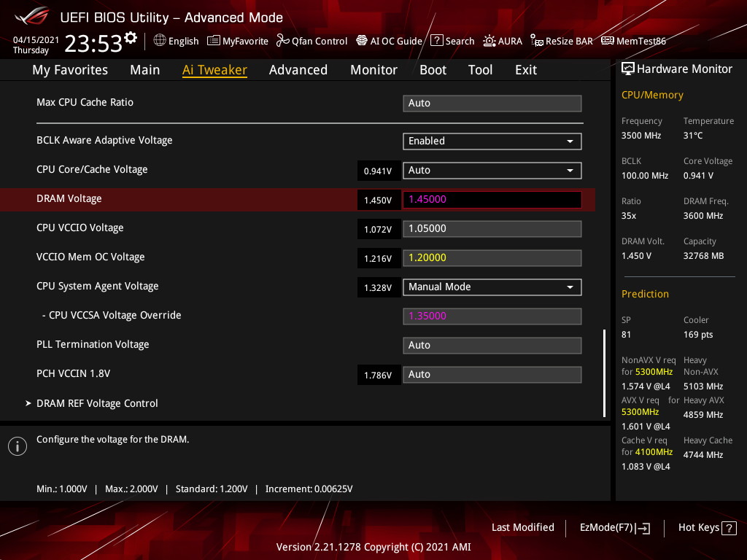Screen dimensions: 747x560
Task: Select PCH VCCIN 1.8V label
Action: [74, 373]
